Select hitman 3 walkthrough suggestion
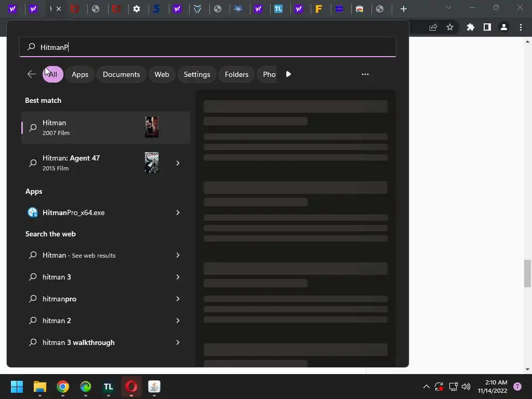Screen dimensions: 532x399 point(105,342)
